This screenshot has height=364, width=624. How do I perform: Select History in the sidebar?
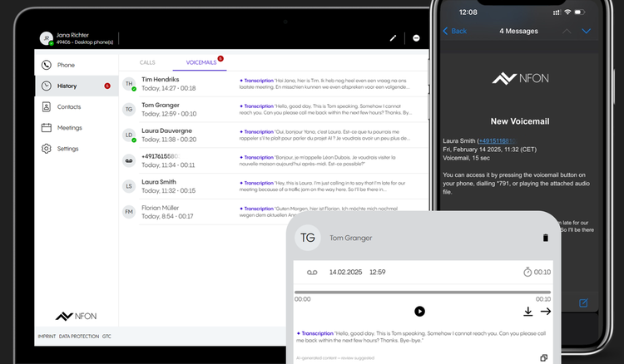coord(77,86)
